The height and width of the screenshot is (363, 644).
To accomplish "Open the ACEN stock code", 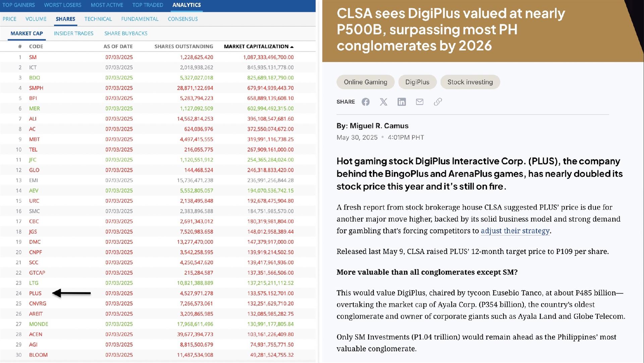I will click(36, 334).
